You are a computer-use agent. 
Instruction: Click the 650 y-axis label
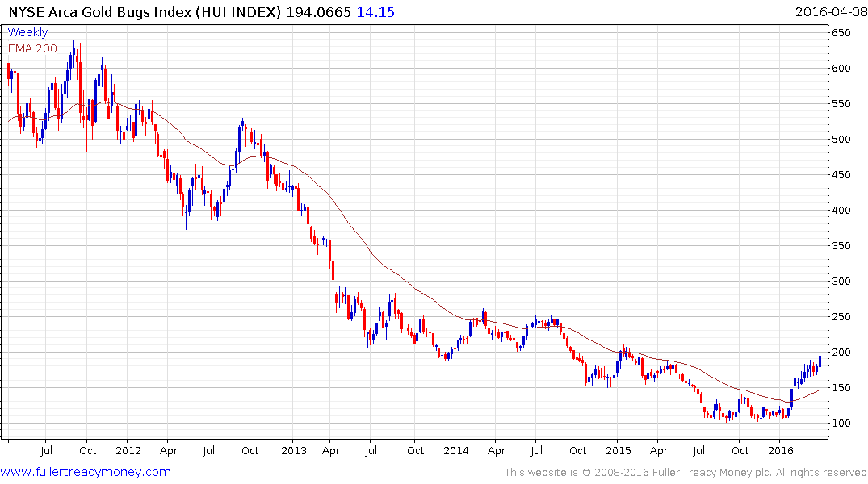tap(841, 32)
